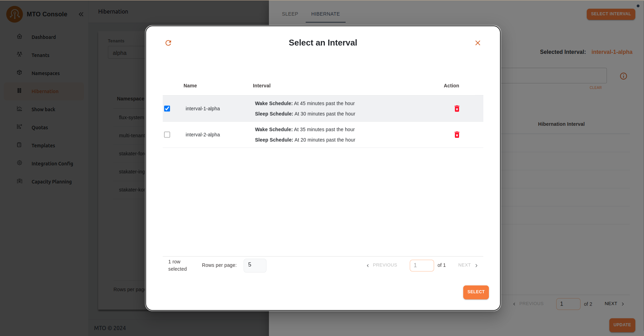Collapse the sidebar with the double chevron
The height and width of the screenshot is (336, 644).
pos(81,14)
